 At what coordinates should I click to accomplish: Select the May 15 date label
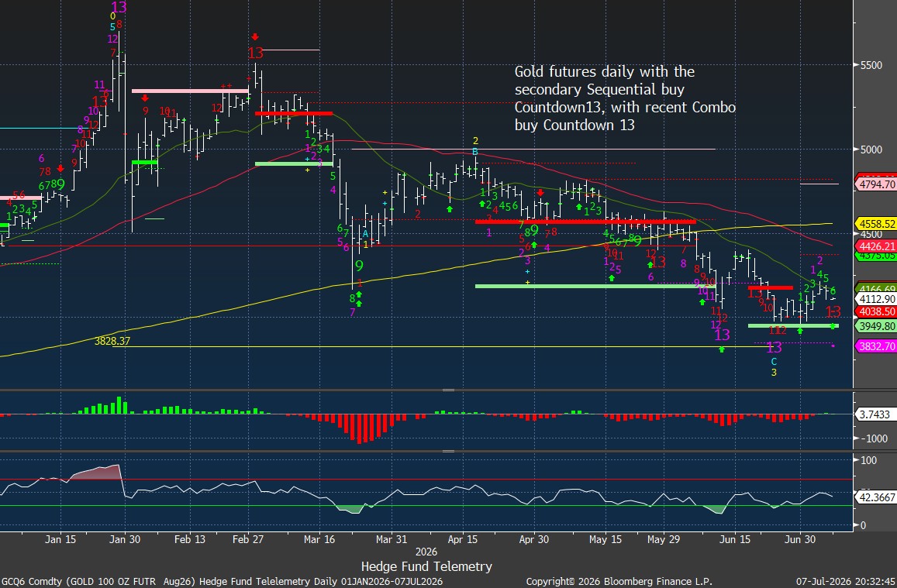click(605, 539)
